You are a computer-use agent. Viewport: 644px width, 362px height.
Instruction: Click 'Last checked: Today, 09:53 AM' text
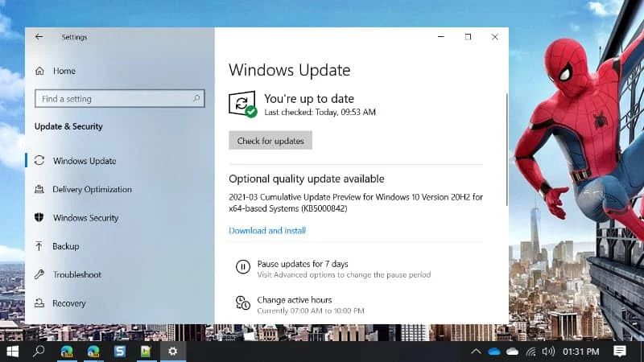320,112
